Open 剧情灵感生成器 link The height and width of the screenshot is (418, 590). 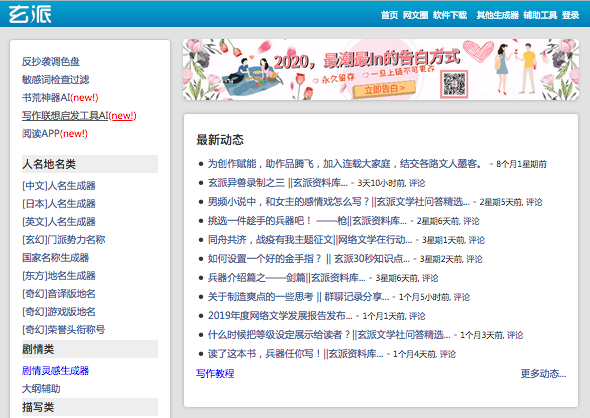pos(55,371)
